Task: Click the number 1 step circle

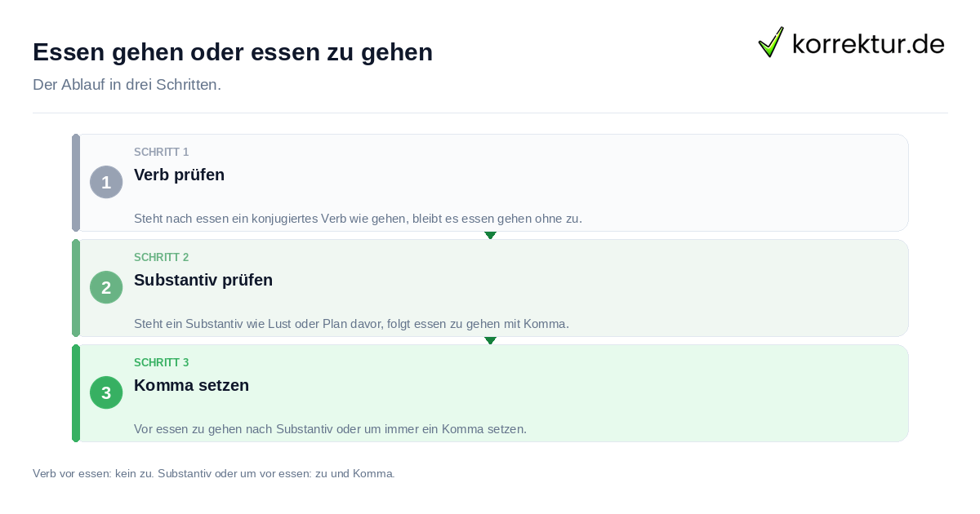Action: (x=106, y=182)
